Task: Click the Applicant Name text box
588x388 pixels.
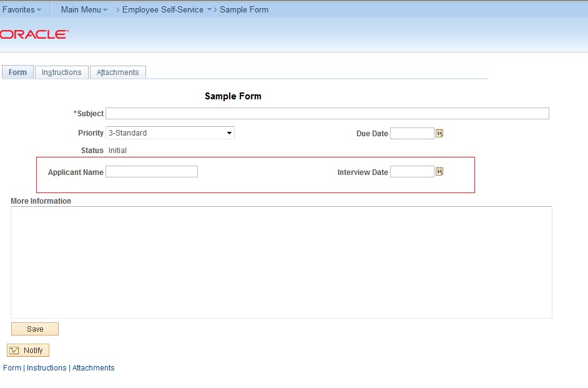Action: click(151, 171)
